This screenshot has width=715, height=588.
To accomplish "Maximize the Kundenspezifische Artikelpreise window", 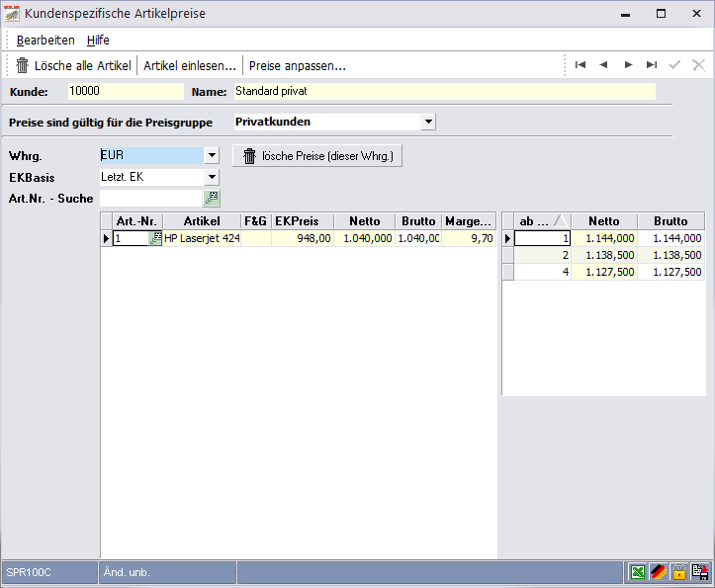I will click(661, 14).
